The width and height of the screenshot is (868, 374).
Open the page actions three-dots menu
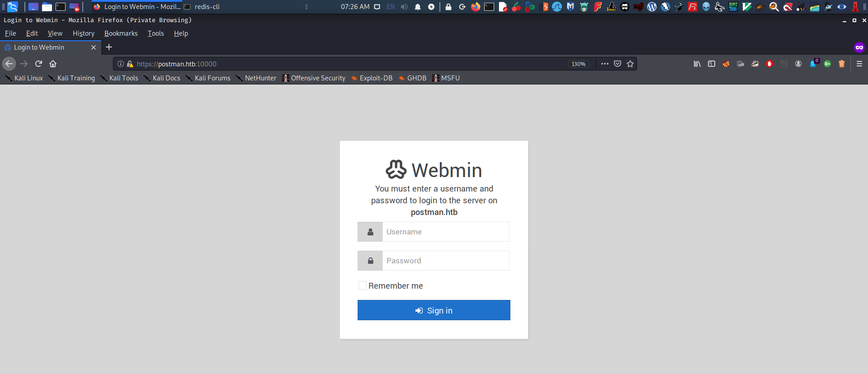click(x=605, y=64)
